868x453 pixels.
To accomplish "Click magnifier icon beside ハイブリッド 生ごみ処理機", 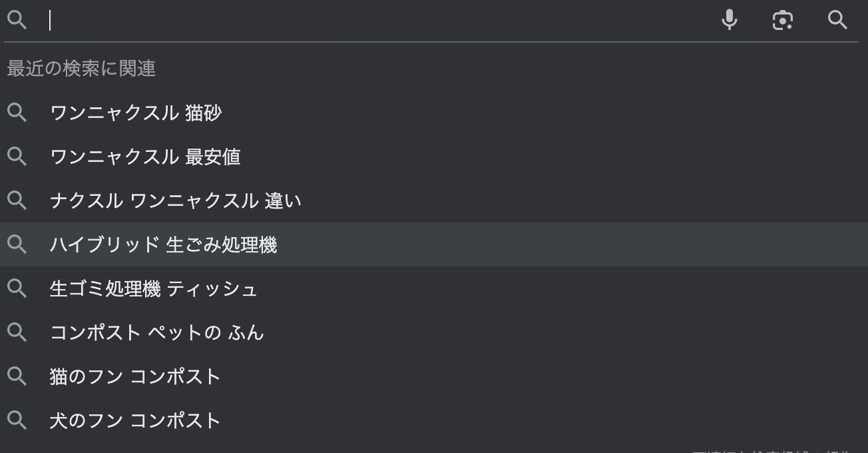I will pos(17,244).
